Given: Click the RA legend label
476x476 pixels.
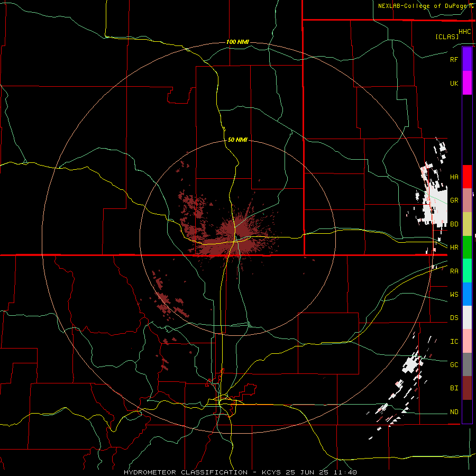Looking at the screenshot, I should click(x=454, y=271).
